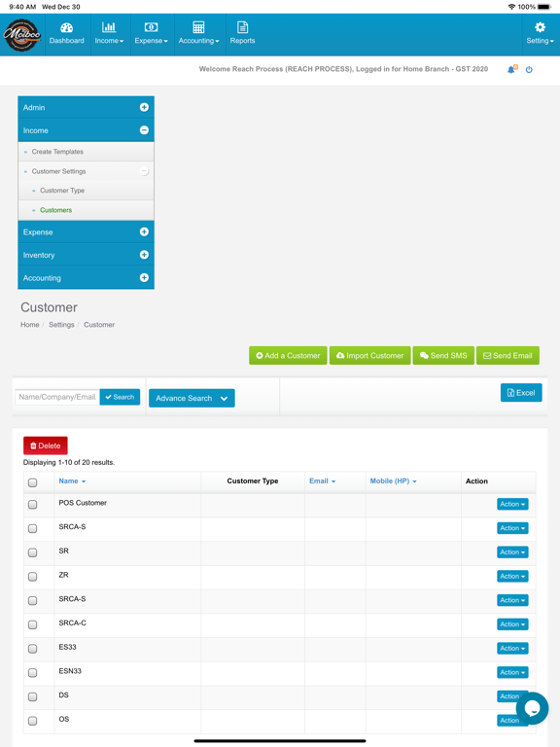This screenshot has height=747, width=560.
Task: Click the Income bar chart icon
Action: 109,27
